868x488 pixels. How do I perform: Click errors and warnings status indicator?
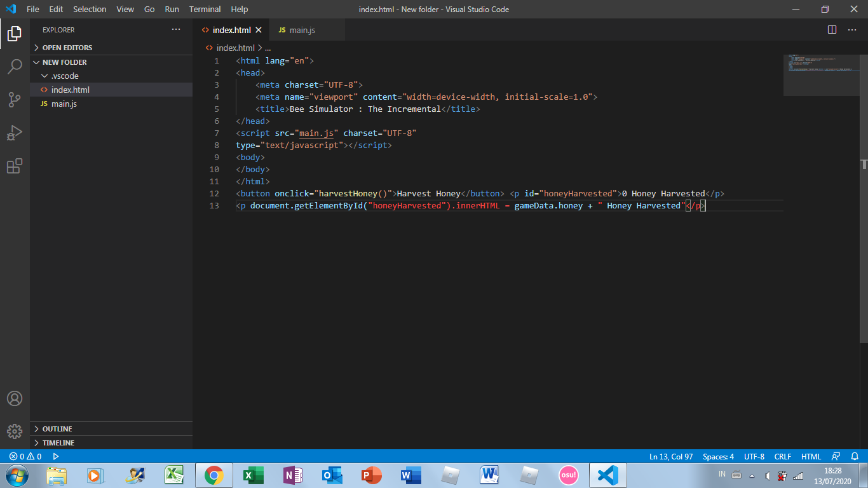(x=25, y=456)
